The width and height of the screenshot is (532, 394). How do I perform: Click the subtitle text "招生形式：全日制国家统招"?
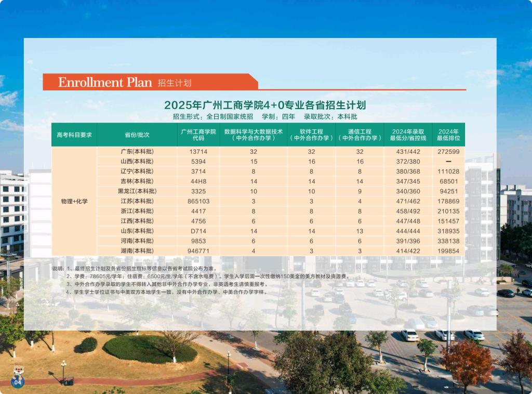pyautogui.click(x=212, y=117)
